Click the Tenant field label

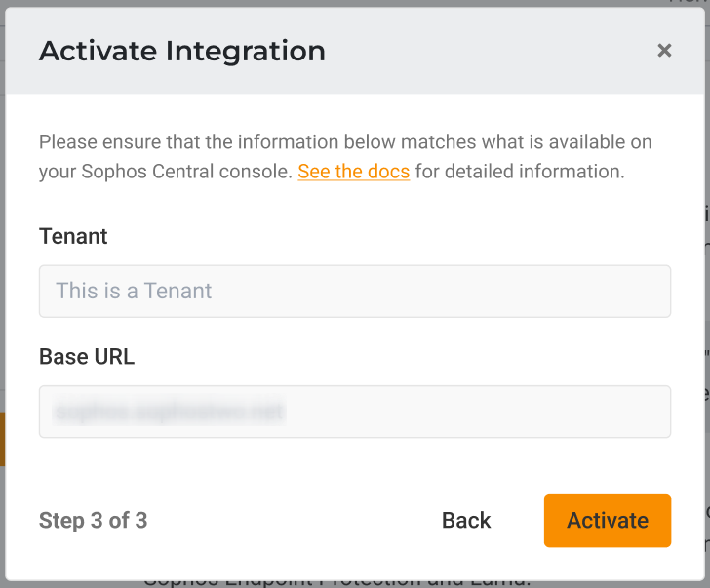click(73, 236)
